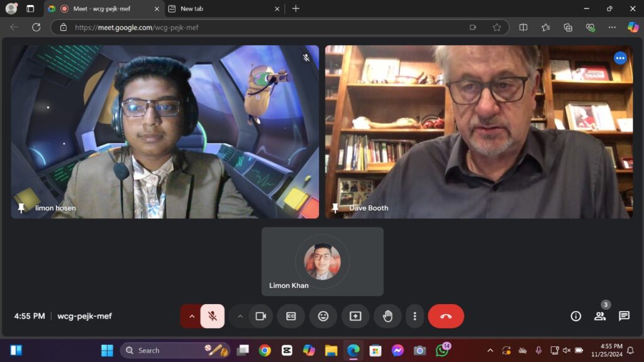Unpin limon hosen's video tile

(x=21, y=208)
